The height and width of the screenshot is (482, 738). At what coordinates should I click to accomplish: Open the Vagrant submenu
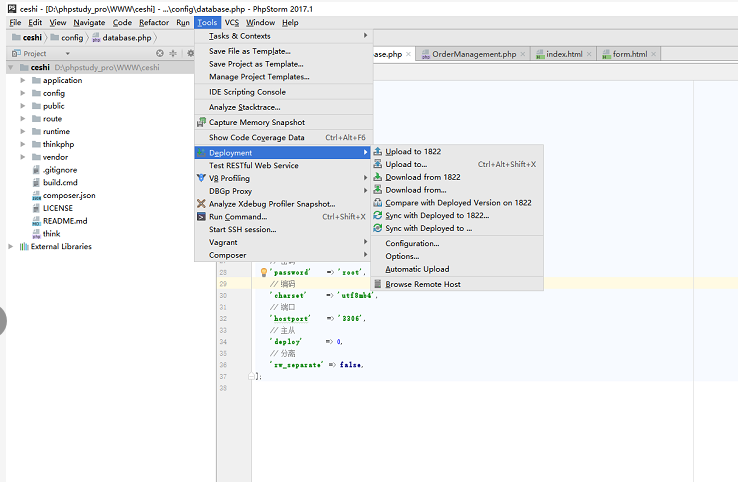tap(284, 242)
